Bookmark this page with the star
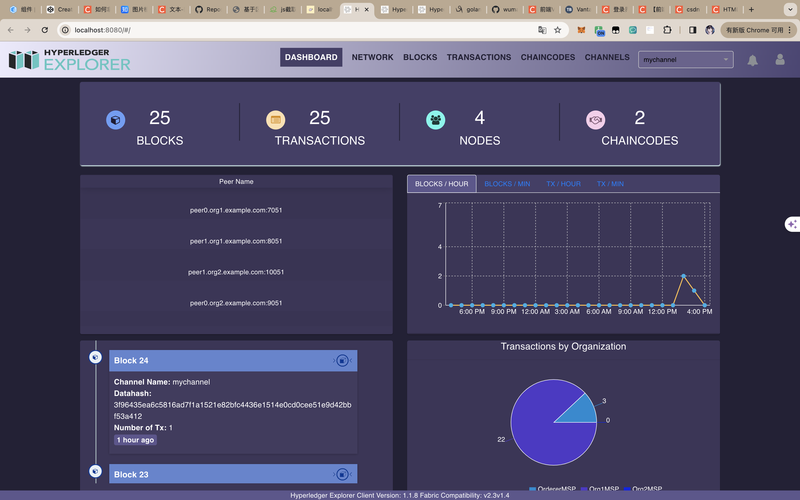The image size is (800, 500). click(x=558, y=30)
